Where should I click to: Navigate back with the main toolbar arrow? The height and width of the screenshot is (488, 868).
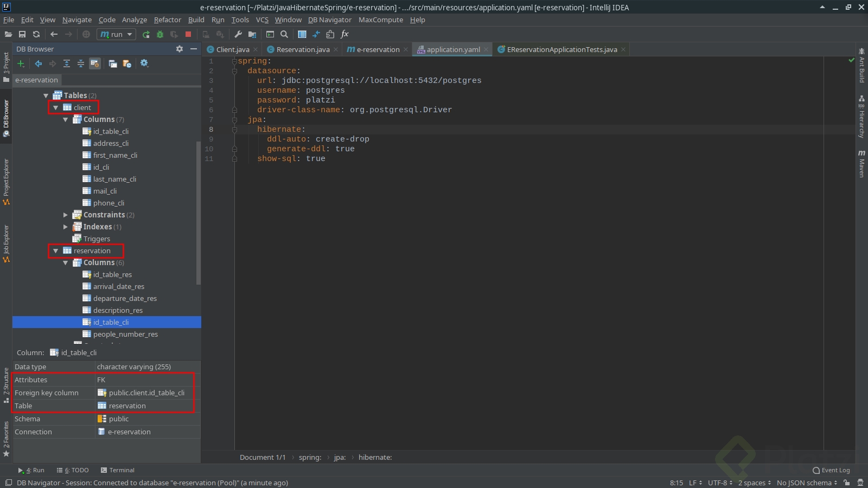coord(54,34)
